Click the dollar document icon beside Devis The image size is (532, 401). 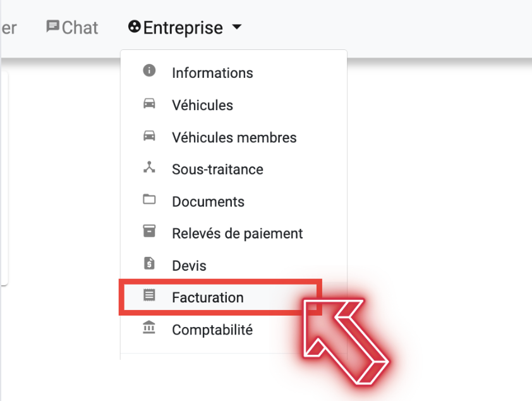[x=149, y=263]
